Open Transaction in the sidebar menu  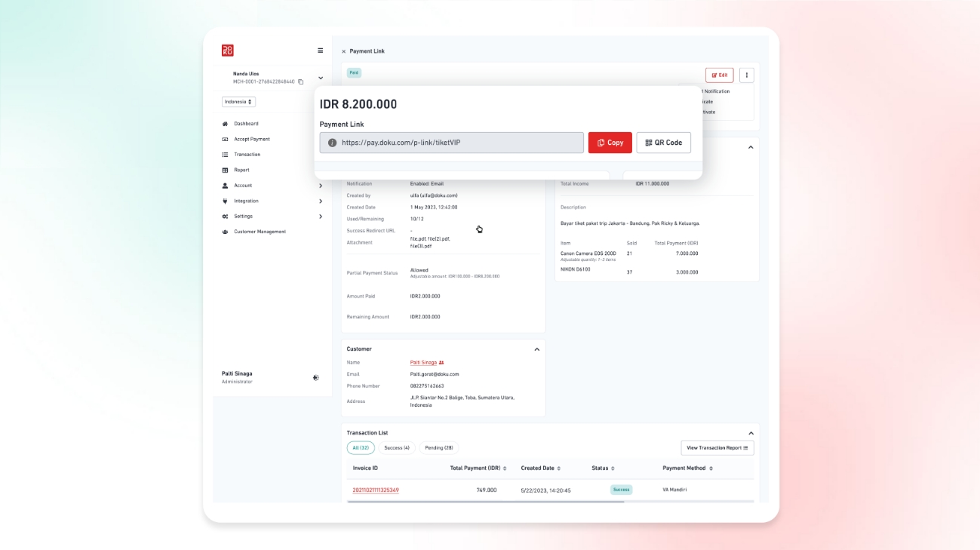(x=247, y=155)
